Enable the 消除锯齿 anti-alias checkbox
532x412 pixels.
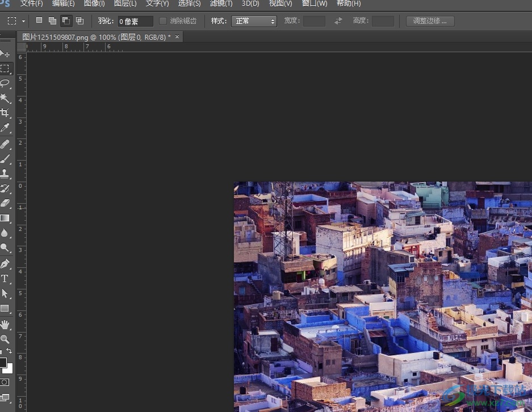coord(163,21)
